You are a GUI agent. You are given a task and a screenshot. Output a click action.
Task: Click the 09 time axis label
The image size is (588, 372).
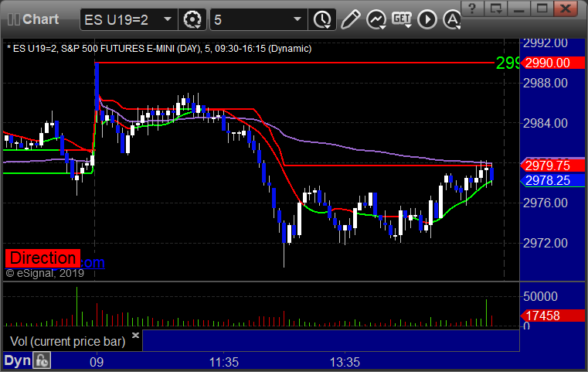point(97,362)
